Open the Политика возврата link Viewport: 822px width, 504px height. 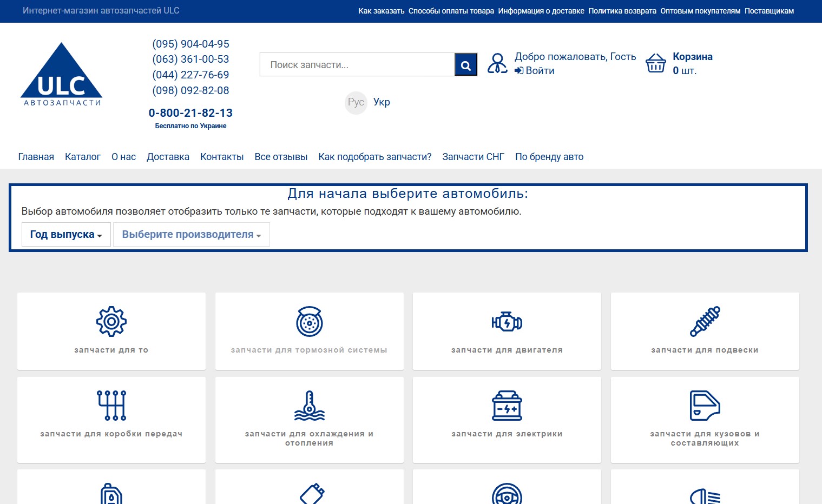(x=622, y=11)
